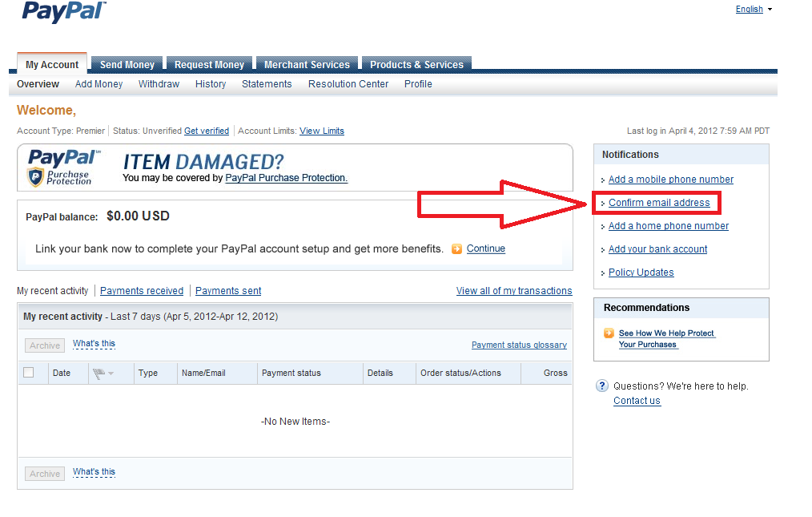Viewport: 812px width, 517px height.
Task: Open the Profile submenu
Action: point(418,84)
